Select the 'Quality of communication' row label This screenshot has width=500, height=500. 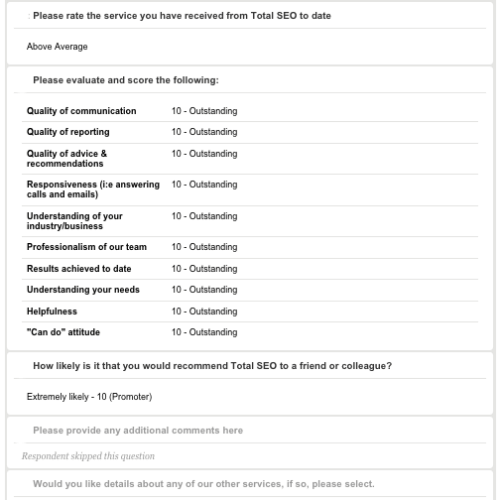(81, 111)
